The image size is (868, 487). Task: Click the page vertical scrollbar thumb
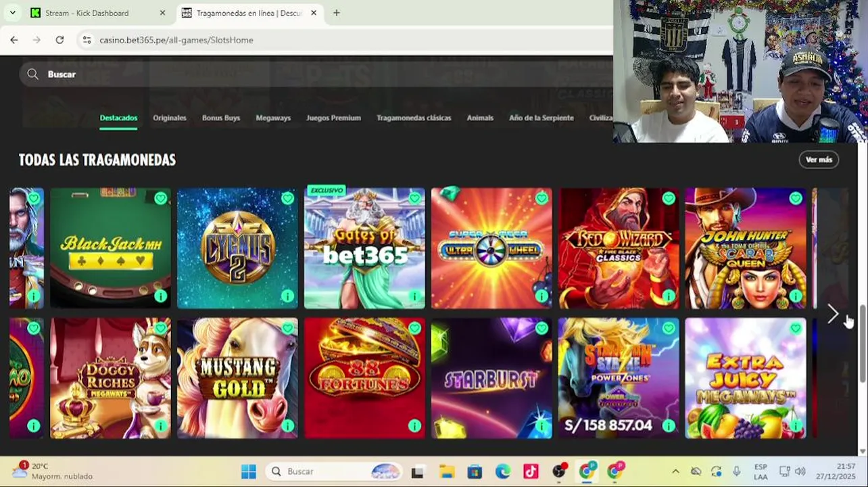[863, 343]
